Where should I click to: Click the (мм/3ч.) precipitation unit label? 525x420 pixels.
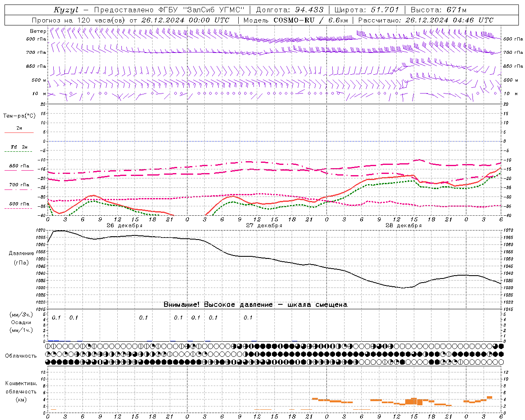[x=21, y=315]
